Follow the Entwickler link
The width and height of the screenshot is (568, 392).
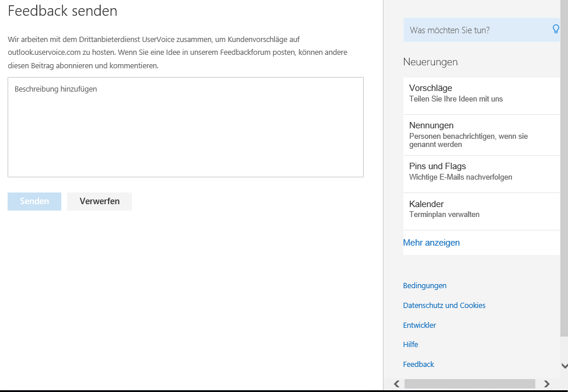pyautogui.click(x=420, y=325)
